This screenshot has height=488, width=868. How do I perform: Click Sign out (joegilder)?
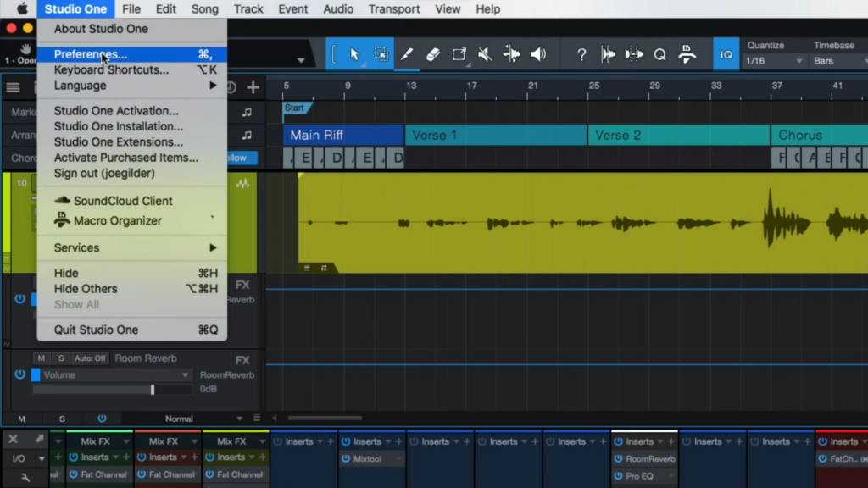point(132,173)
